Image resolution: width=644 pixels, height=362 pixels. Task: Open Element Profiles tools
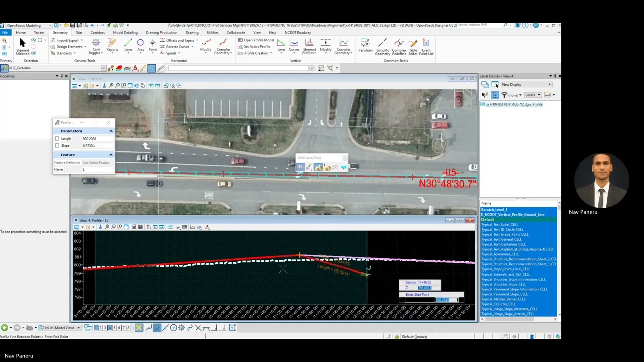309,46
